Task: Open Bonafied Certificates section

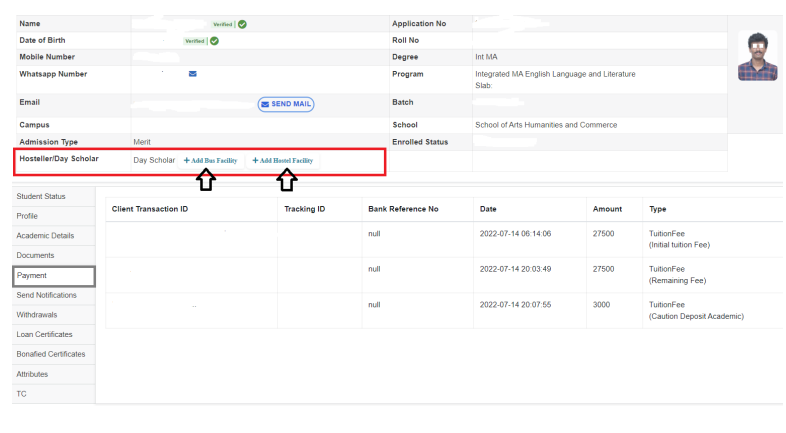Action: [50, 354]
